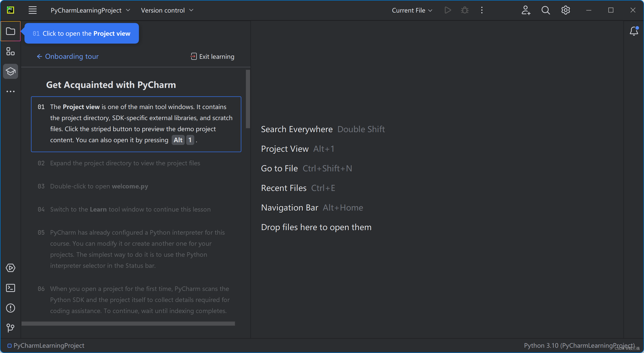Click the back arrow beside Onboarding tour

39,57
